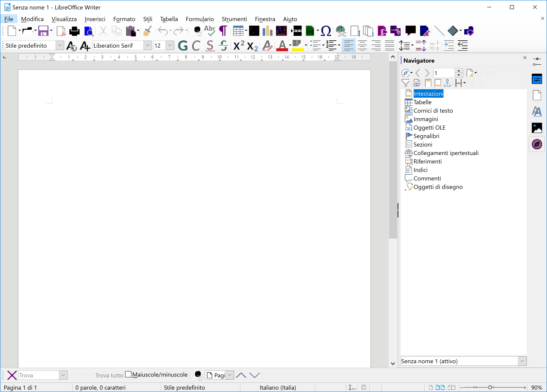Click the Trova search input field

[39, 375]
